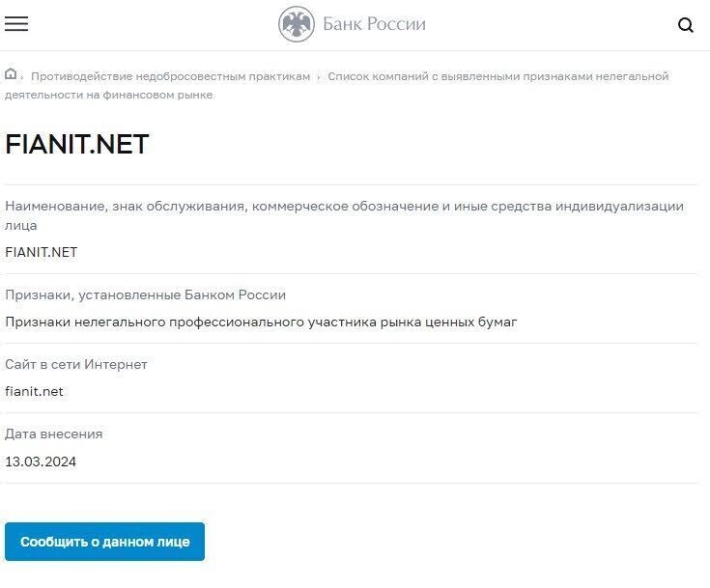Click the chevron between the two breadcrumb links
This screenshot has height=588, width=710.
[319, 76]
